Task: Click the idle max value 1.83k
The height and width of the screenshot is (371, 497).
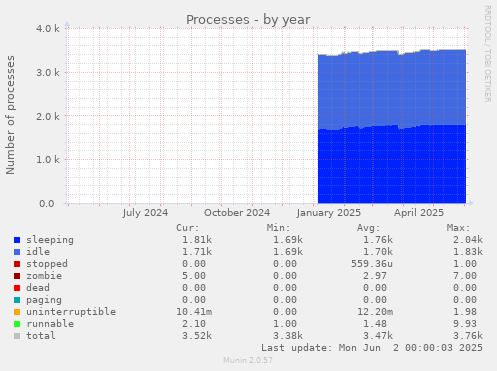Action: 468,252
